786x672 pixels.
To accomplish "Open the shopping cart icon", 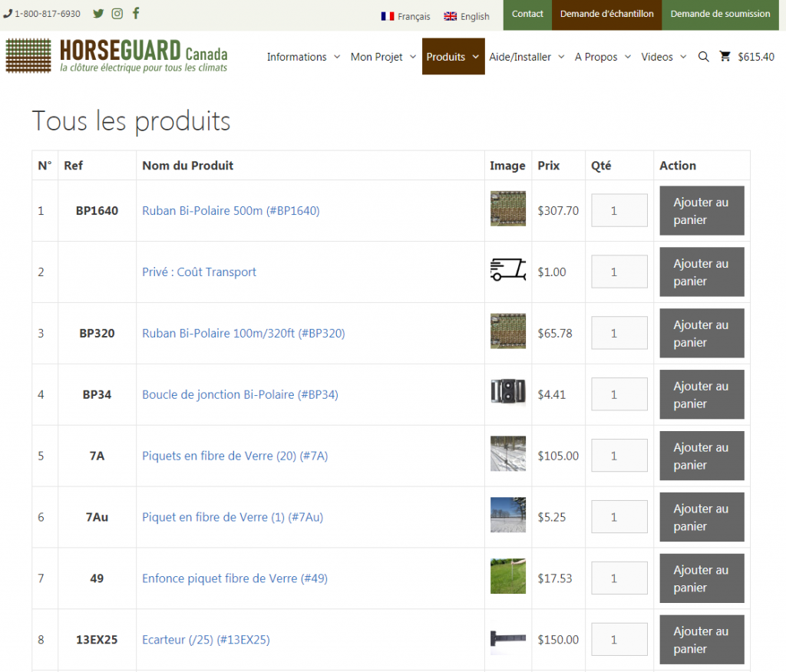I will point(725,56).
